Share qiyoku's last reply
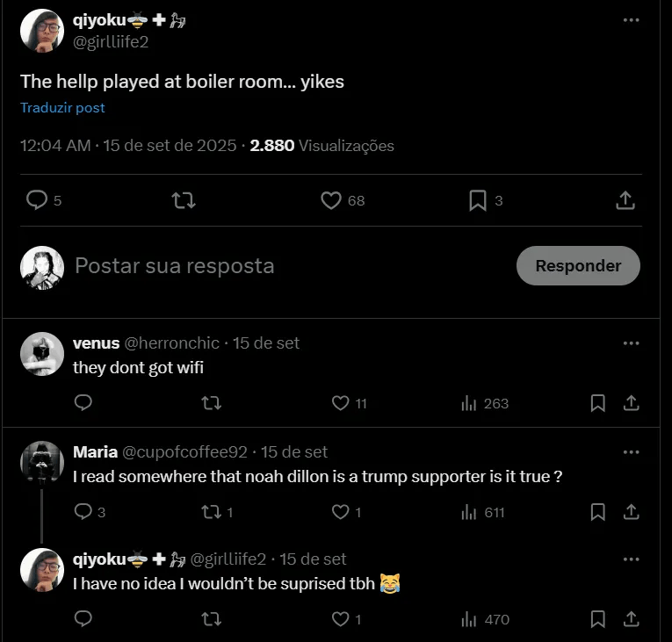This screenshot has width=672, height=642. coord(631,619)
